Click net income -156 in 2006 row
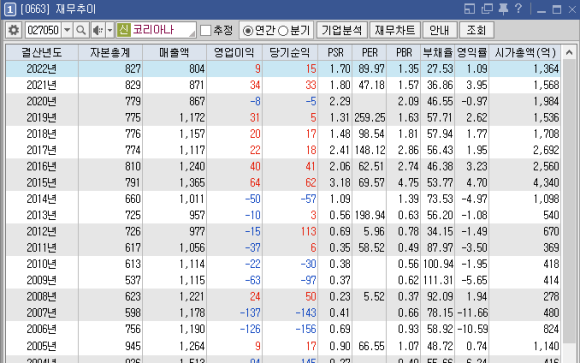 tap(306, 329)
